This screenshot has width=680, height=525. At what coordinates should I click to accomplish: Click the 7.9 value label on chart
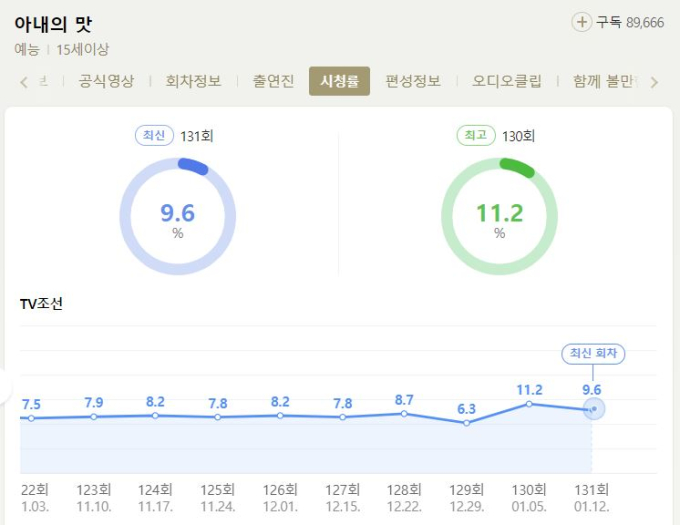tap(94, 403)
